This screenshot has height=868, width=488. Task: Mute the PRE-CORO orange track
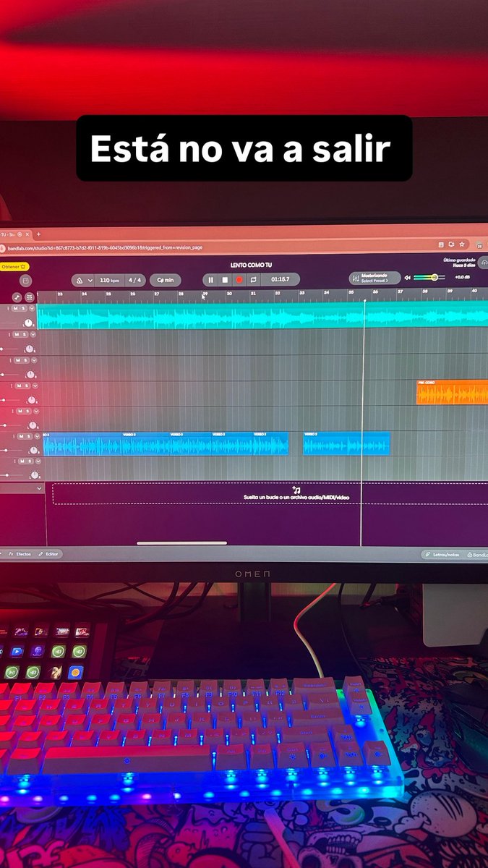20,386
